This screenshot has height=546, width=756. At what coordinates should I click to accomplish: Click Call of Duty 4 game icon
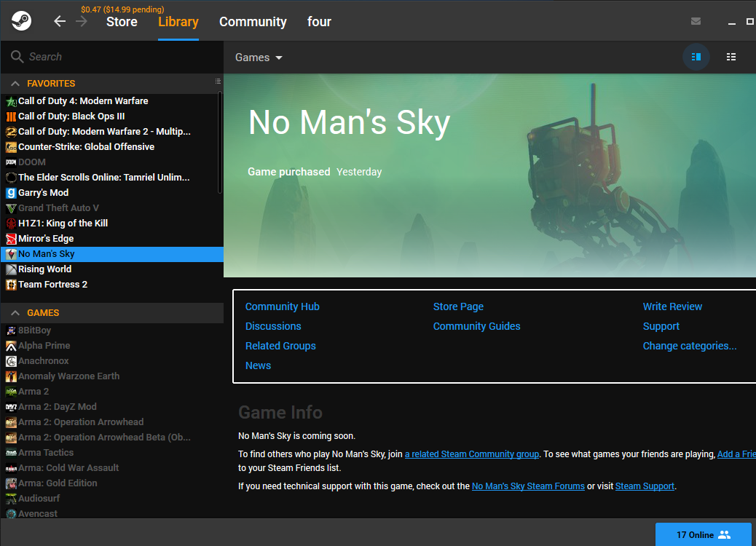tap(11, 101)
